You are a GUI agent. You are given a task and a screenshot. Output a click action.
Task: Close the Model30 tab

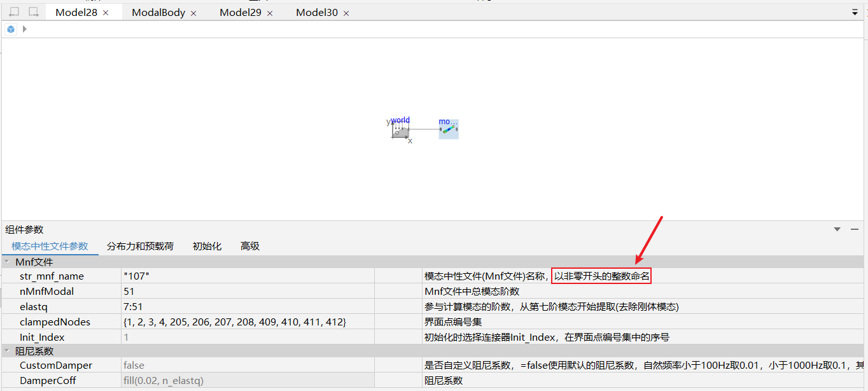tap(346, 13)
